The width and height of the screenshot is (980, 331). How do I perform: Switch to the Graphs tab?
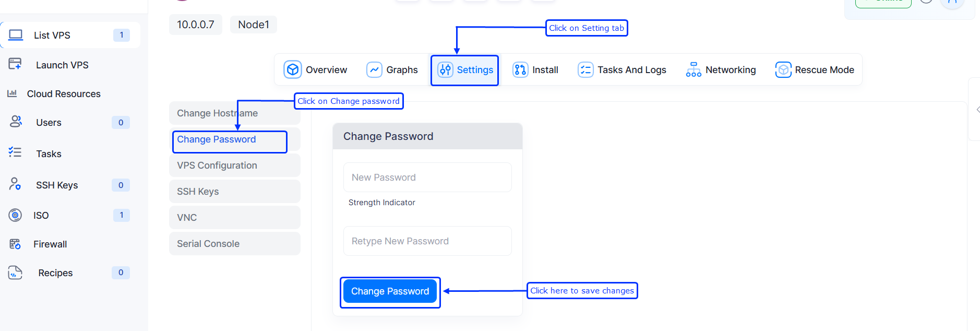(x=392, y=70)
